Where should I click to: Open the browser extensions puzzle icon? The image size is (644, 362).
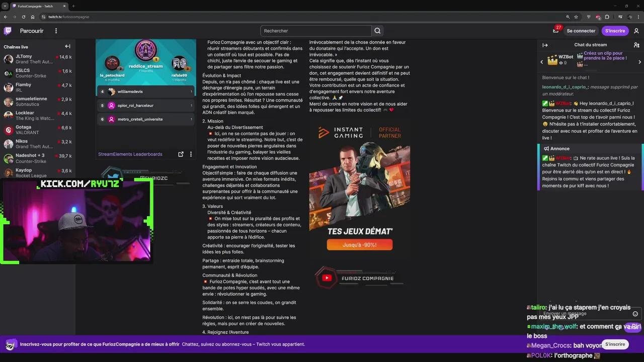tap(607, 17)
